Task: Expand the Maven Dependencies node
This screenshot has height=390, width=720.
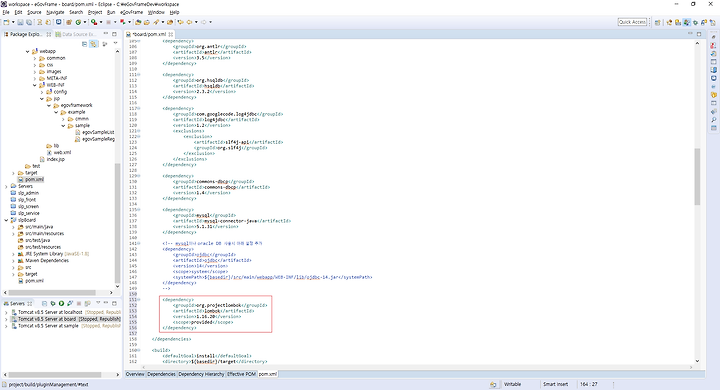Action: [x=13, y=260]
